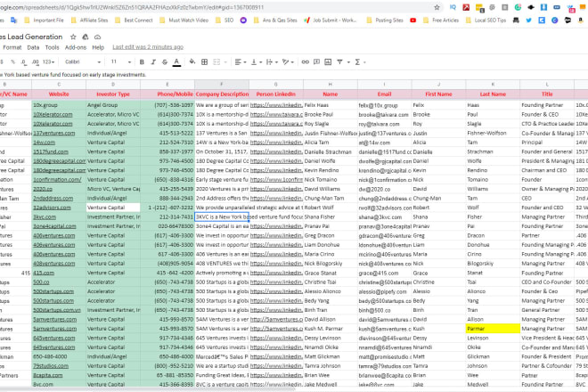Star the Lead Generation spreadsheet
Viewport: 588px width, 392px height.
[x=73, y=37]
